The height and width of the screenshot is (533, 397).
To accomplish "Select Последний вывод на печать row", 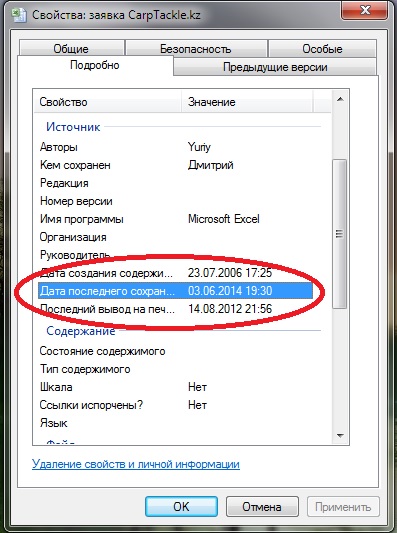I will tap(175, 309).
